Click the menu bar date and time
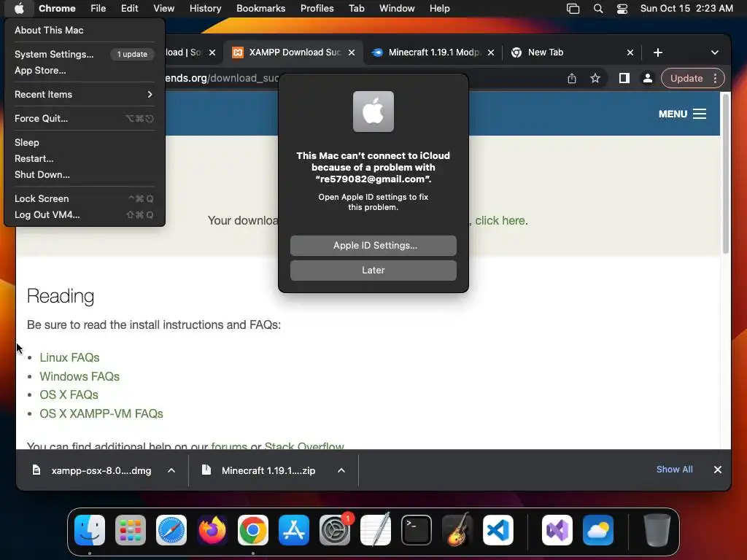 (686, 9)
